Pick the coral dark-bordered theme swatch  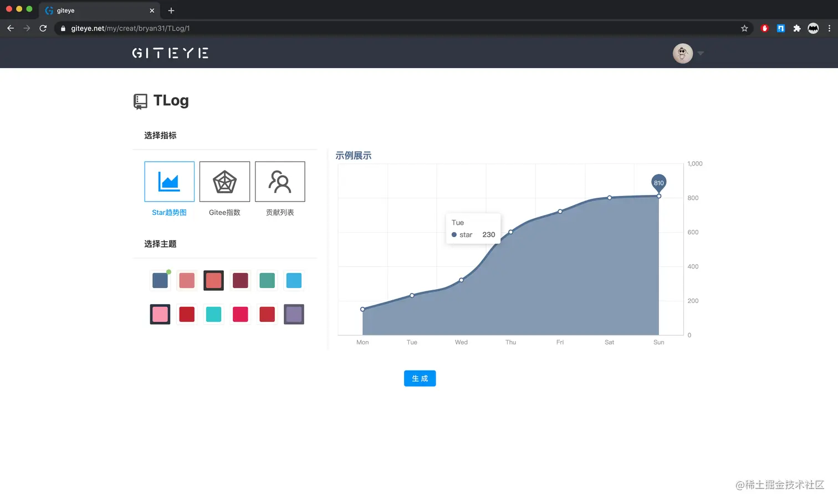(x=213, y=280)
